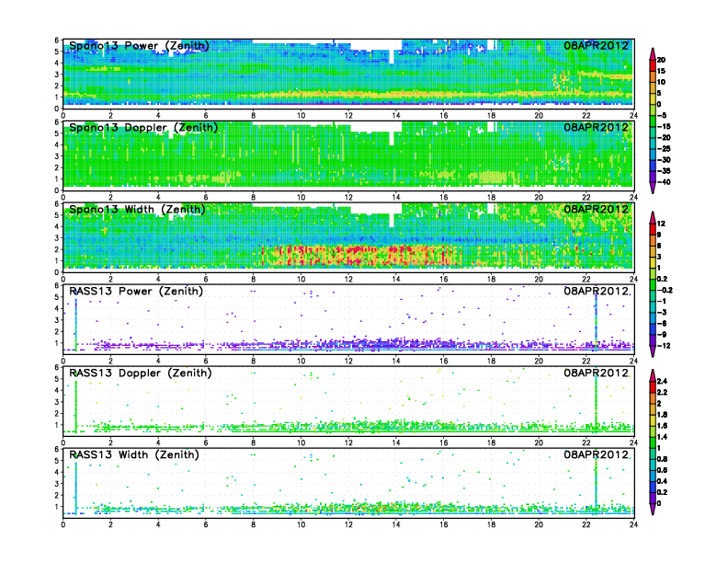Select the 08APR2012 date in Spano13 Doppler panel
Viewport: 728px width, 563px height.
597,127
